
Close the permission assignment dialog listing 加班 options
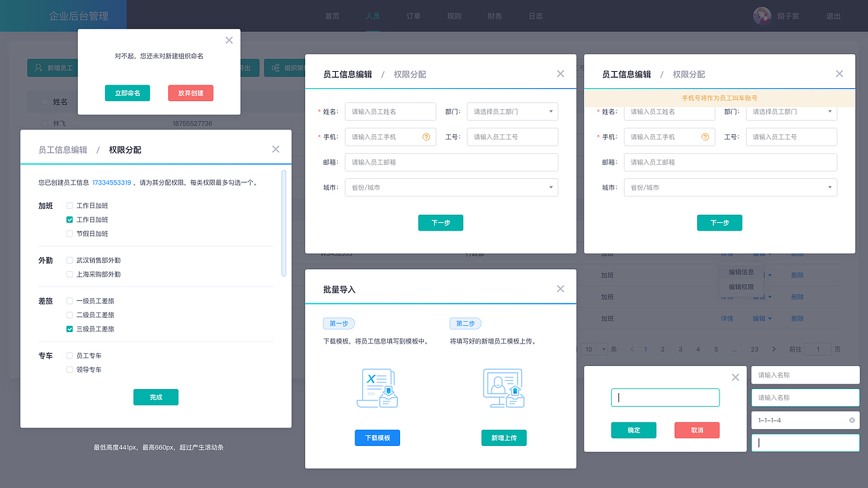pos(275,149)
